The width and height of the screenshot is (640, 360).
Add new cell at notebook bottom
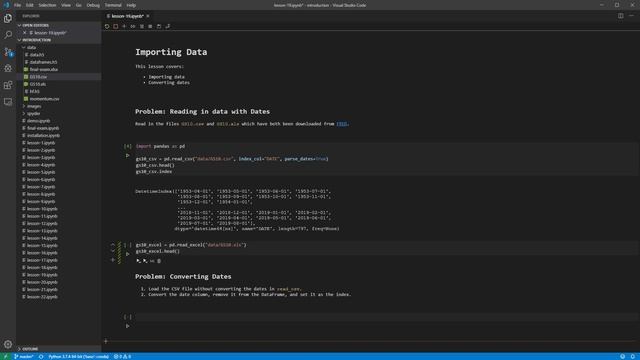pos(106,341)
